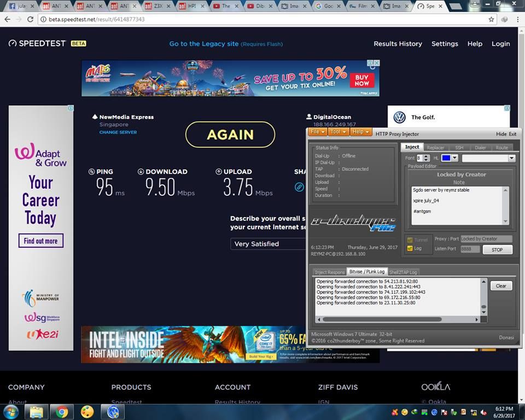This screenshot has width=525, height=420.
Task: Reload the page with the refresh icon
Action: pos(30,20)
